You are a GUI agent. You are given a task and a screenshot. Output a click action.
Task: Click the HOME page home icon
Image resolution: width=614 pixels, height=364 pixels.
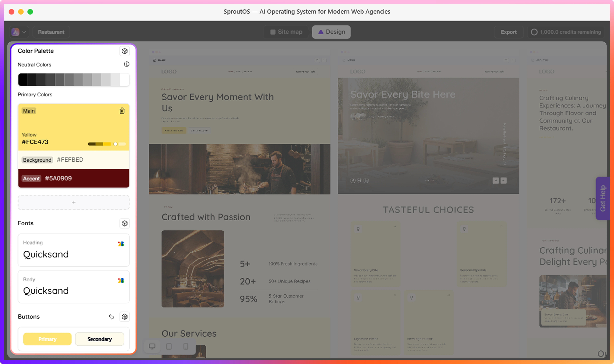(x=154, y=60)
